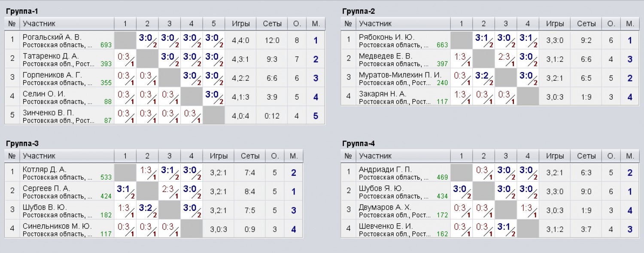Image resolution: width=644 pixels, height=253 pixels.
Task: Click rating 693 next to Рогальский
Action: (106, 45)
